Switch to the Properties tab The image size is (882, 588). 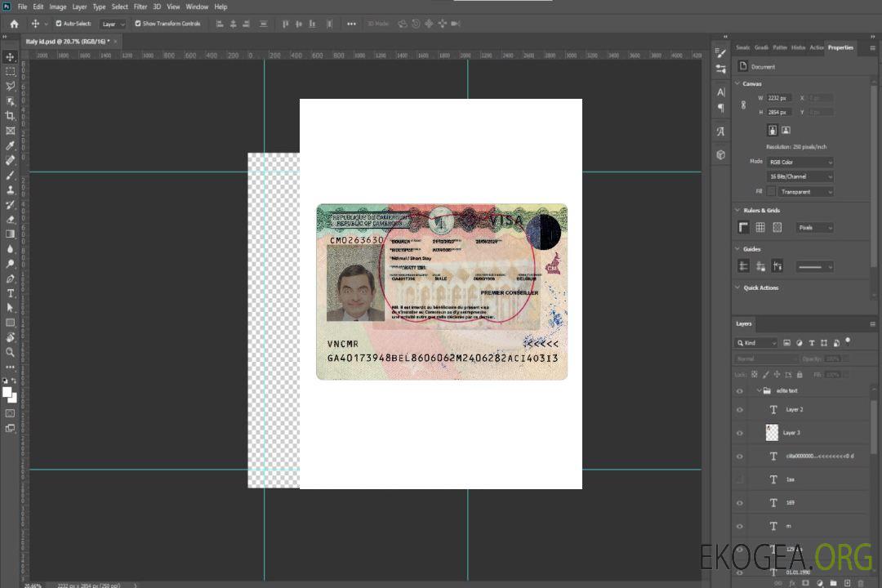(840, 48)
